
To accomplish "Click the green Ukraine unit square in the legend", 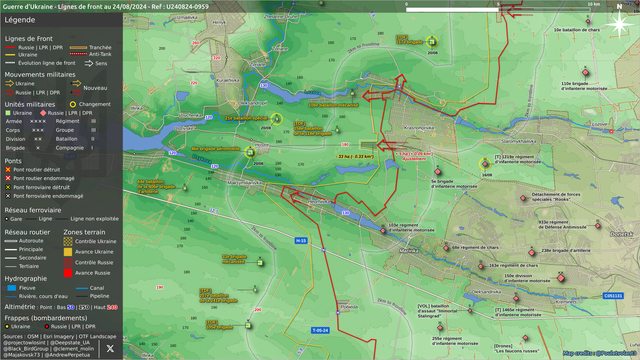I will [7, 113].
